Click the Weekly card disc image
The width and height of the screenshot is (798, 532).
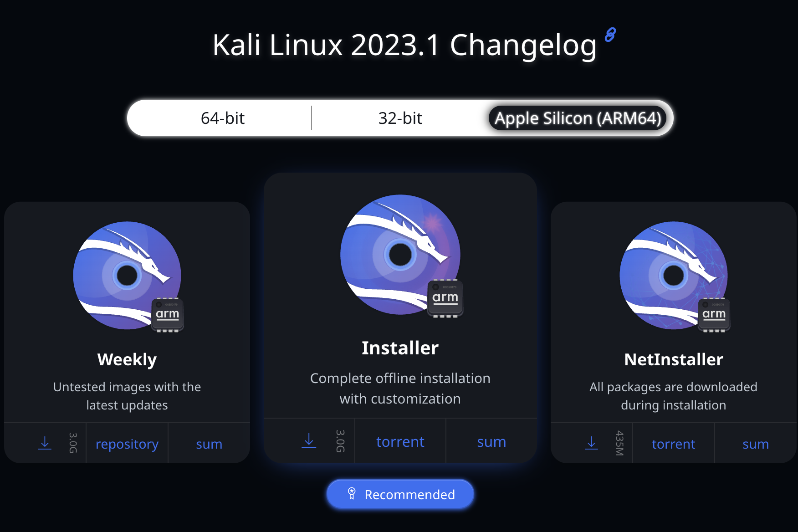[127, 275]
